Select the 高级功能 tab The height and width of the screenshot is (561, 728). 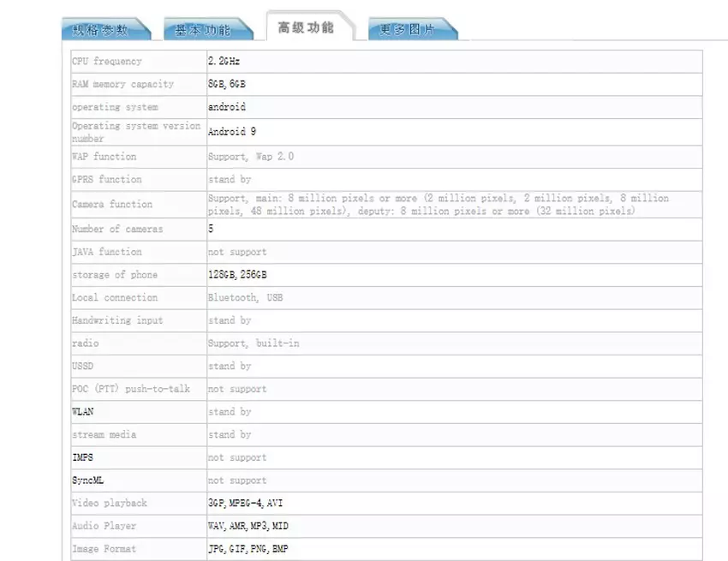306,27
